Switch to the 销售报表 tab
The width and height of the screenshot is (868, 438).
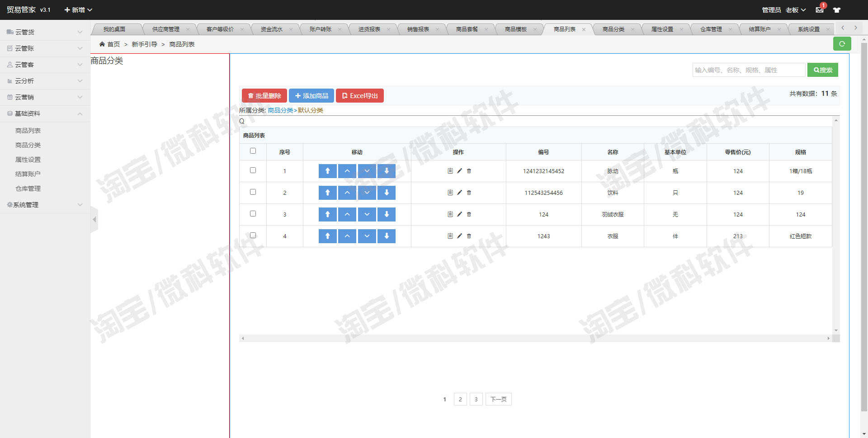point(418,29)
